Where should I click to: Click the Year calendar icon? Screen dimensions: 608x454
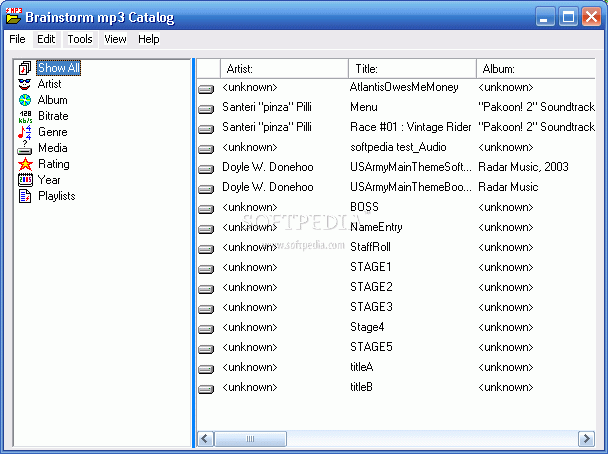coord(25,180)
